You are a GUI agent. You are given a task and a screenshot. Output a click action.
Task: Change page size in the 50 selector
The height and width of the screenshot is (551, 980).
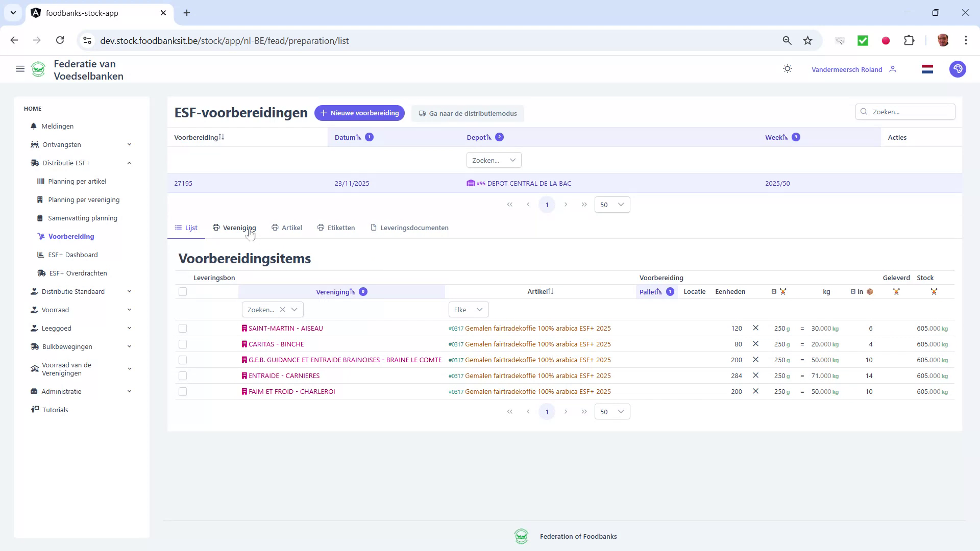(611, 411)
